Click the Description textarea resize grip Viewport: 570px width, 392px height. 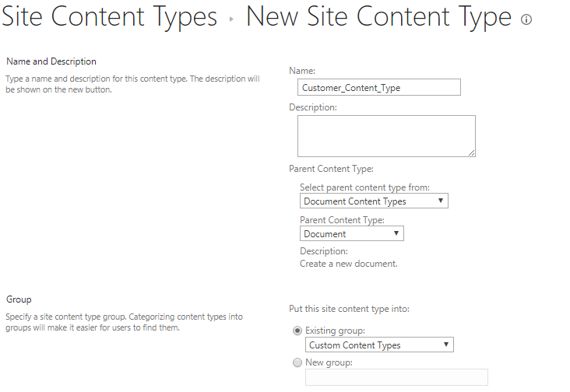(471, 152)
